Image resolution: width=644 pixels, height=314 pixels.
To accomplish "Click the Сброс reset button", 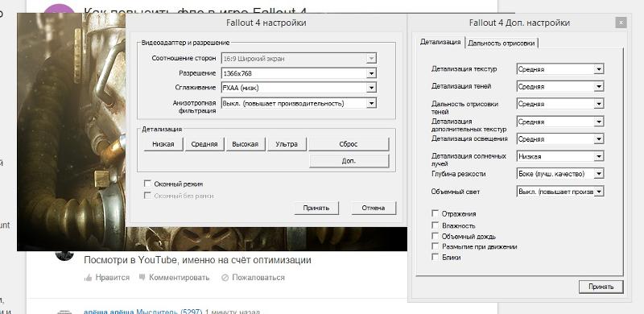I will pyautogui.click(x=349, y=144).
